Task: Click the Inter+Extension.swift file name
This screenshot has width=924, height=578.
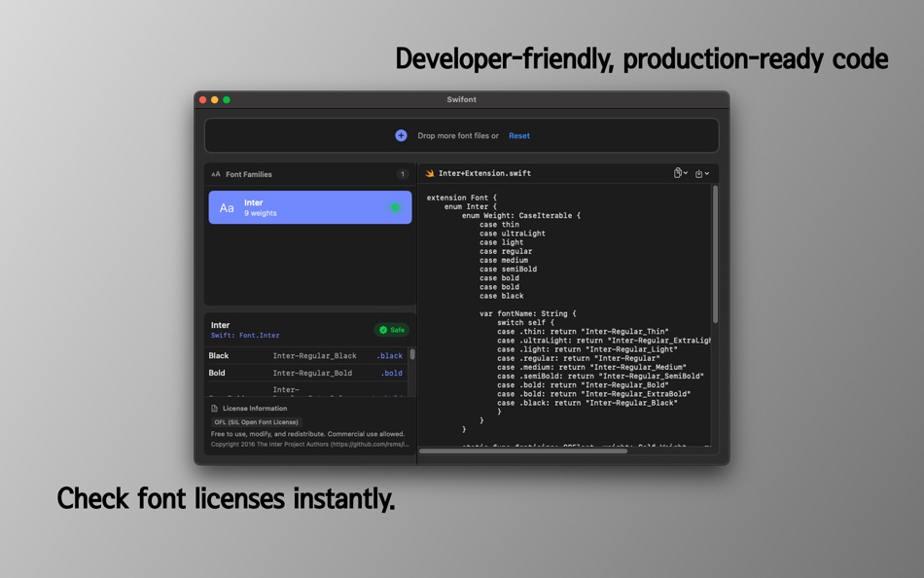Action: point(484,173)
